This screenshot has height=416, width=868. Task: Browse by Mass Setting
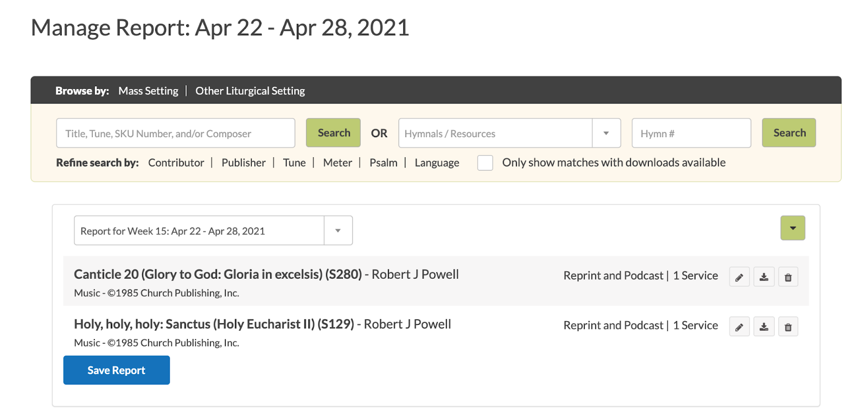[x=148, y=91]
